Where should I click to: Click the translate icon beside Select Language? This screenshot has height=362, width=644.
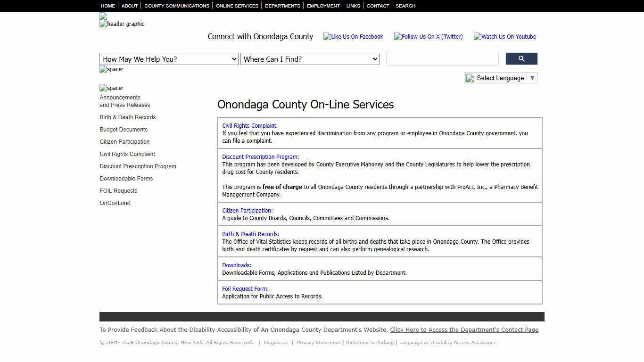pos(470,78)
